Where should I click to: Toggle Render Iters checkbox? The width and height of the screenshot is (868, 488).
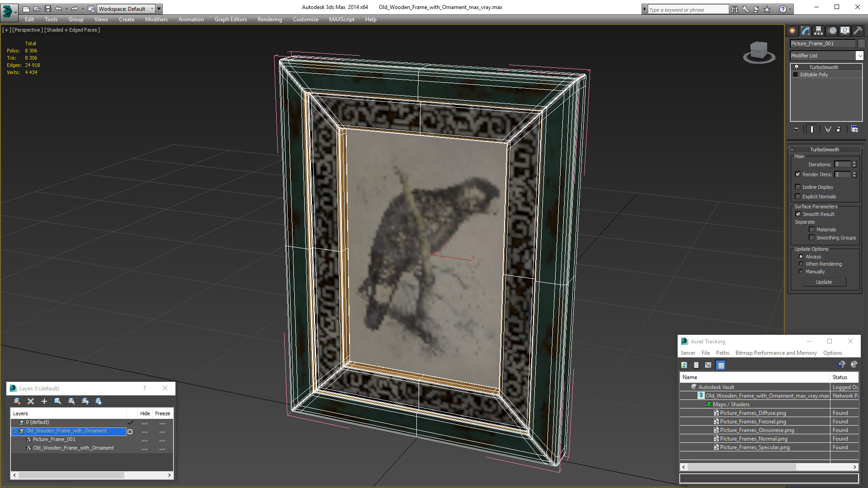(797, 174)
